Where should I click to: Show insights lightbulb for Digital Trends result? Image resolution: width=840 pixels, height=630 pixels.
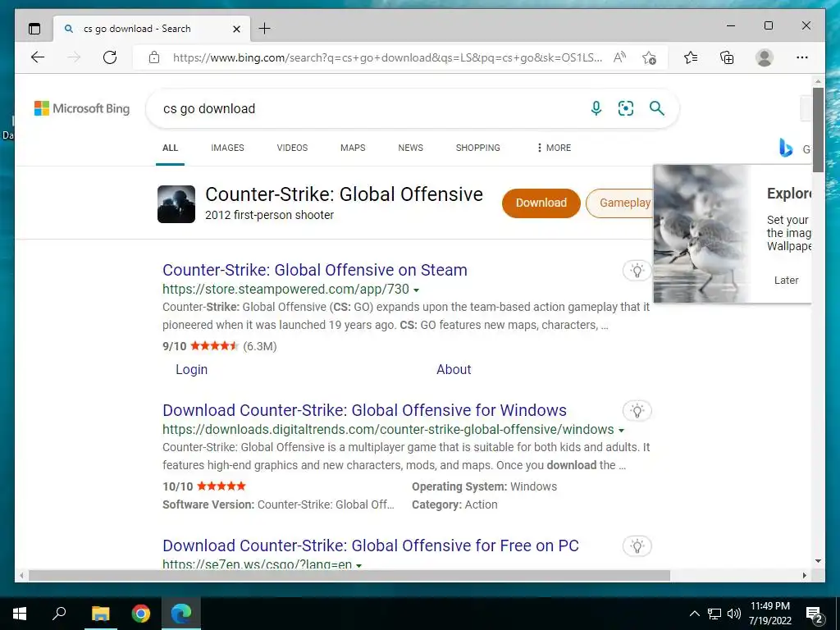(637, 411)
